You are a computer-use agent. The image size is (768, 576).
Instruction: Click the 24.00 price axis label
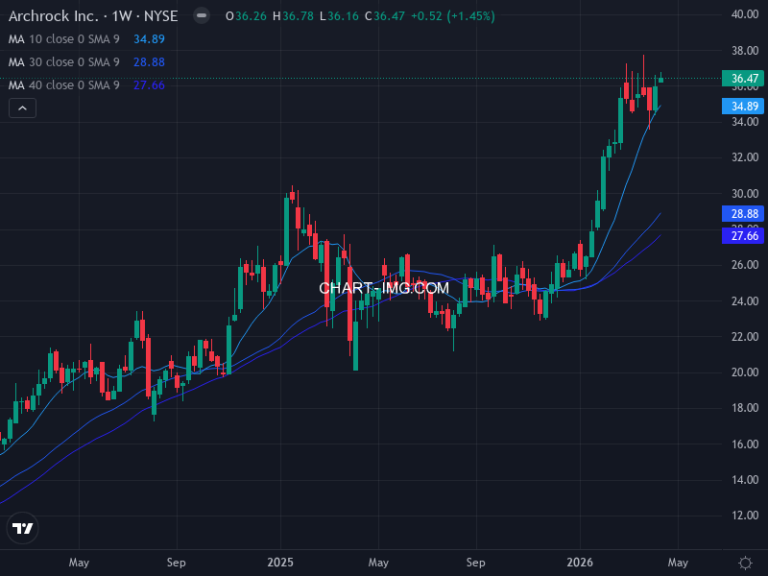[x=745, y=301]
